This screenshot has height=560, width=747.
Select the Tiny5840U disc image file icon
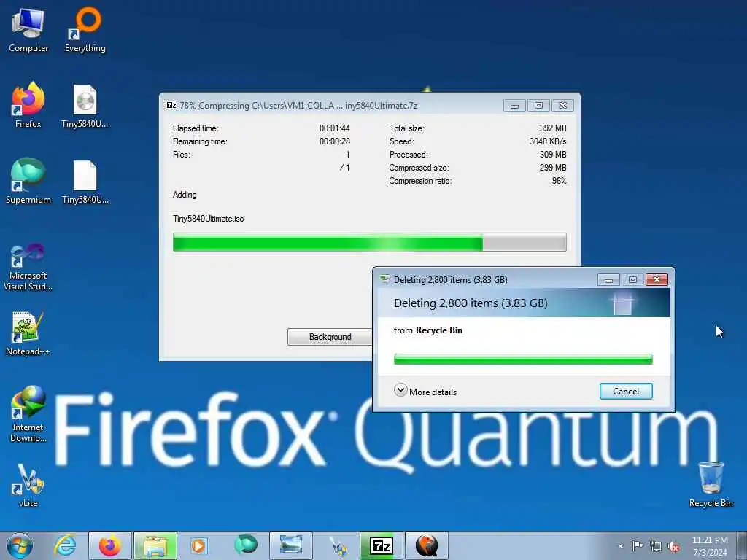[85, 106]
